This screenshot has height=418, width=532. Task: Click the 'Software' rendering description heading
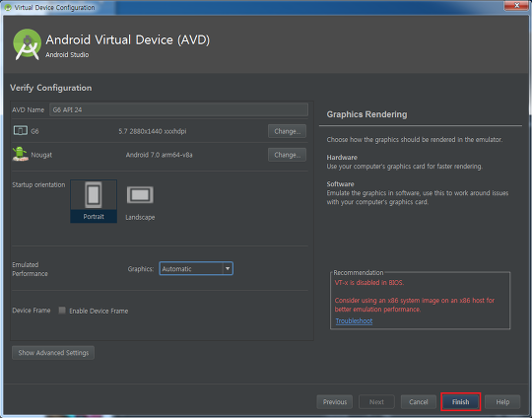tap(340, 184)
